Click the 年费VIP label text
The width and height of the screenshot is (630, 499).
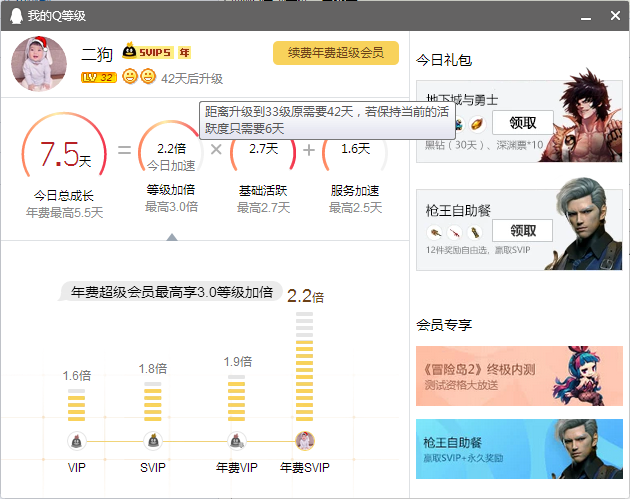point(236,467)
